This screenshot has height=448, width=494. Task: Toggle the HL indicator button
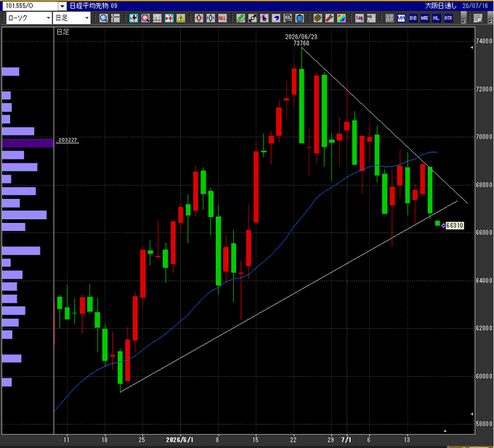click(x=437, y=18)
